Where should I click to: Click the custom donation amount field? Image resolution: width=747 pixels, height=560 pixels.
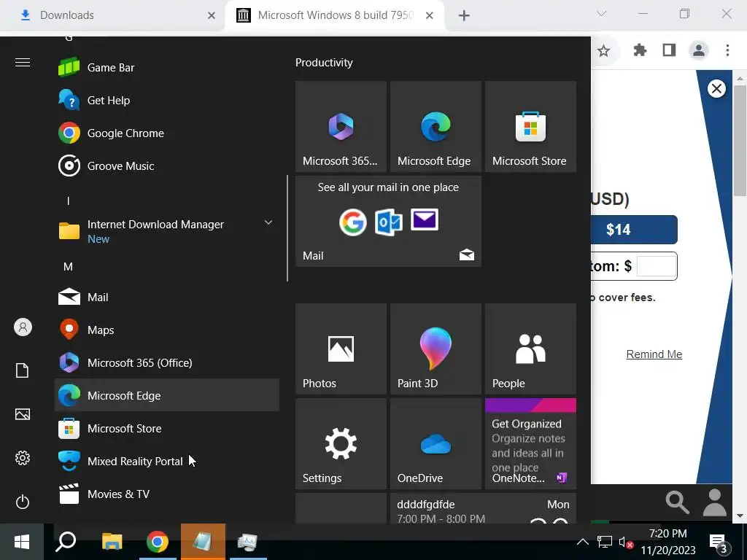coord(656,265)
